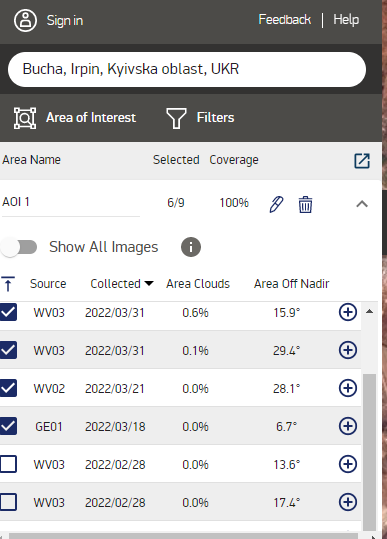
Task: Click the plus icon for the 15.9° row
Action: click(x=348, y=312)
